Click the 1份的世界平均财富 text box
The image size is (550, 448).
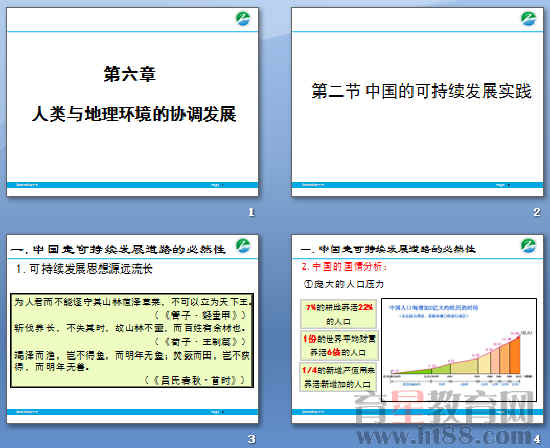click(x=339, y=346)
